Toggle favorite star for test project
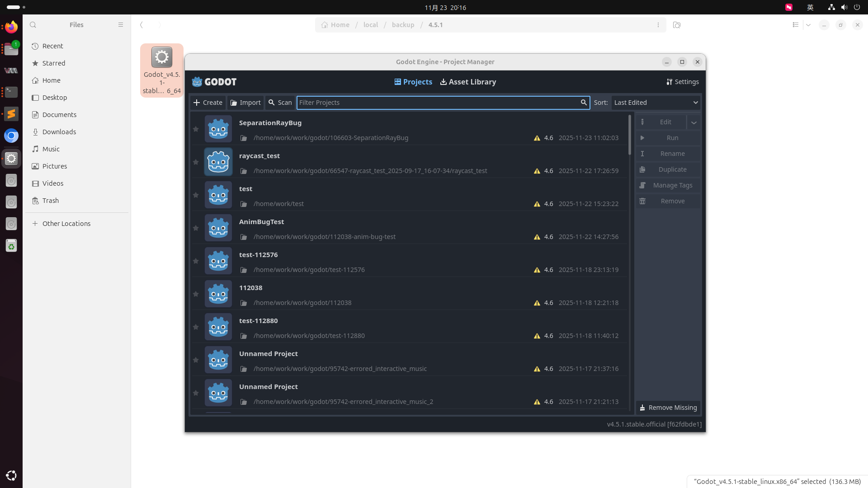This screenshot has height=488, width=868. [196, 195]
